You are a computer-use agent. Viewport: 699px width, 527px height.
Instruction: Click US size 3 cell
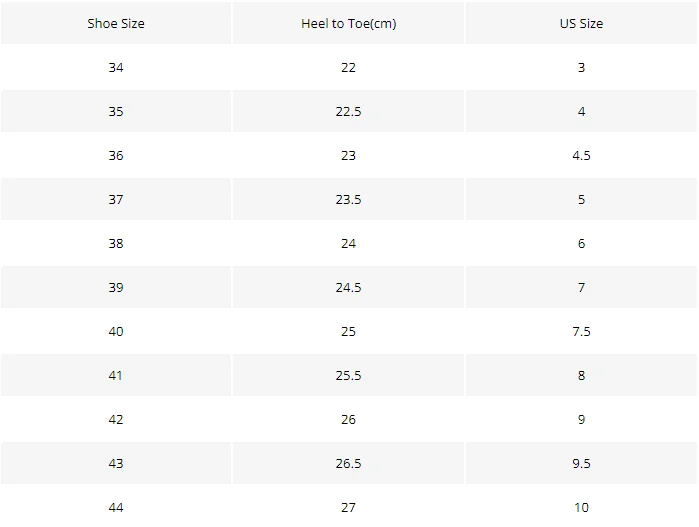(x=581, y=68)
